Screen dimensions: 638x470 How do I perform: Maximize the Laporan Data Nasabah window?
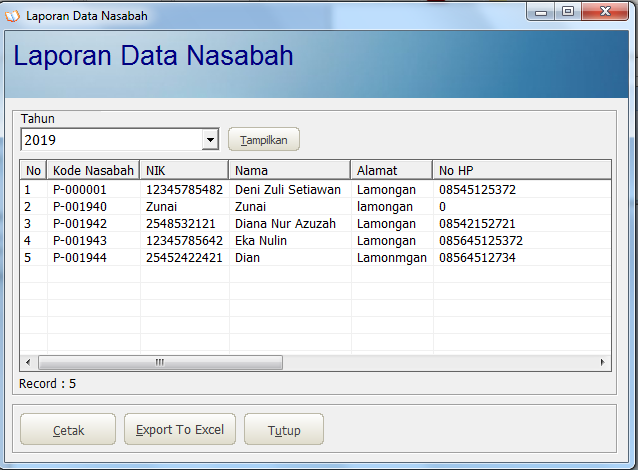point(568,12)
